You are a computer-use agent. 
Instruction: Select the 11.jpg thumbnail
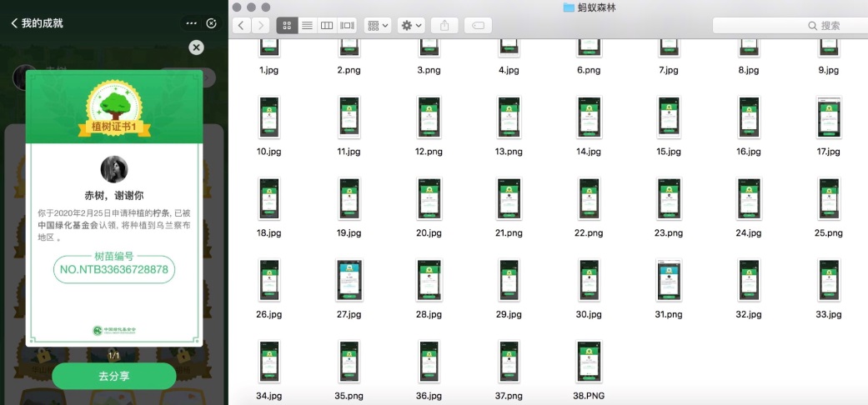click(349, 117)
